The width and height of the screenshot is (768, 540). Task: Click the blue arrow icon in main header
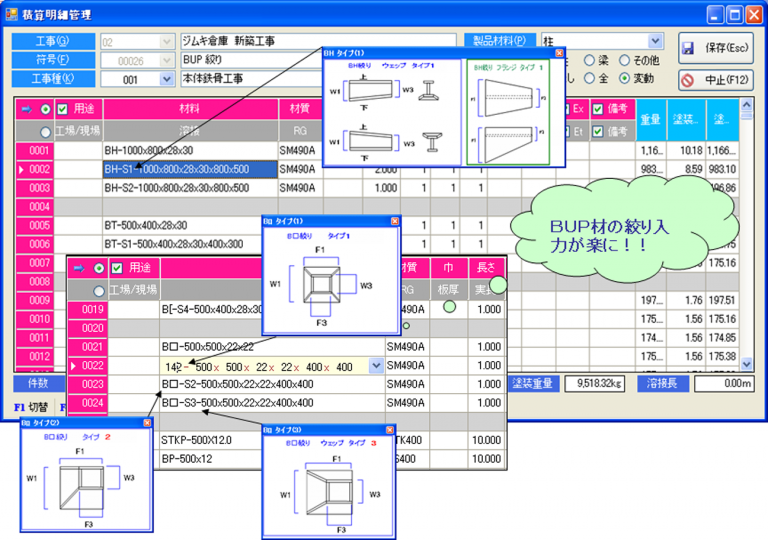point(26,109)
